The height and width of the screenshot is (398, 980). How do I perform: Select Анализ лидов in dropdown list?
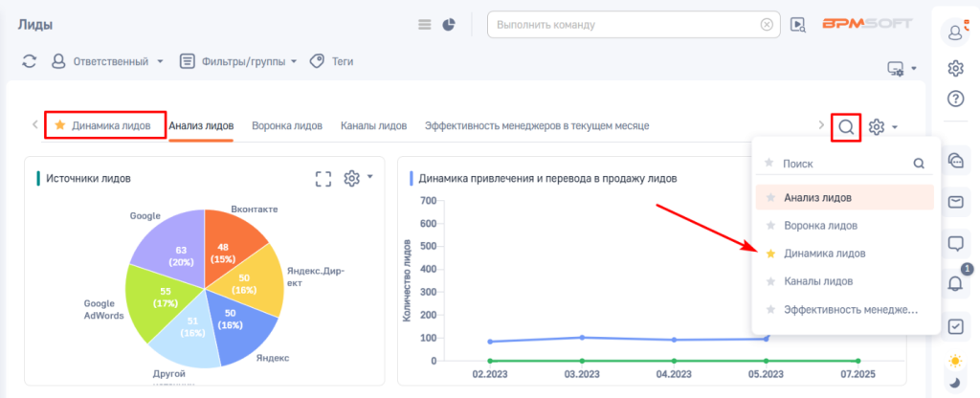pos(845,197)
